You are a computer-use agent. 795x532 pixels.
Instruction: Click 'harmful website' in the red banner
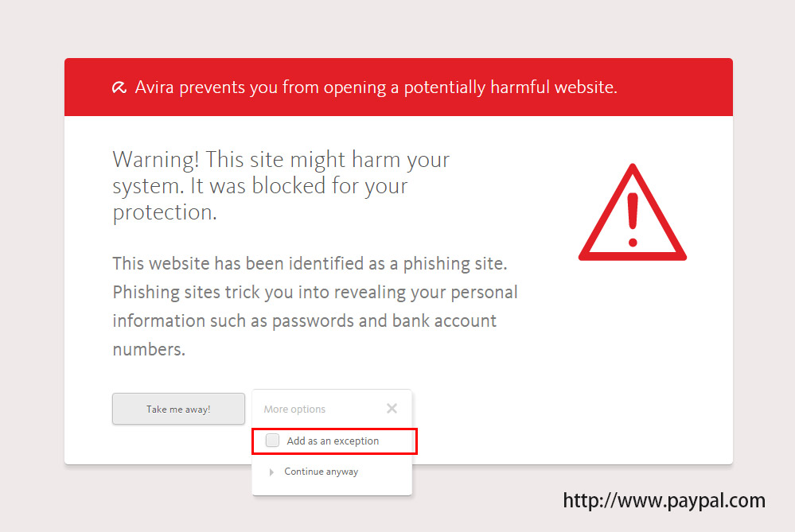tap(554, 87)
